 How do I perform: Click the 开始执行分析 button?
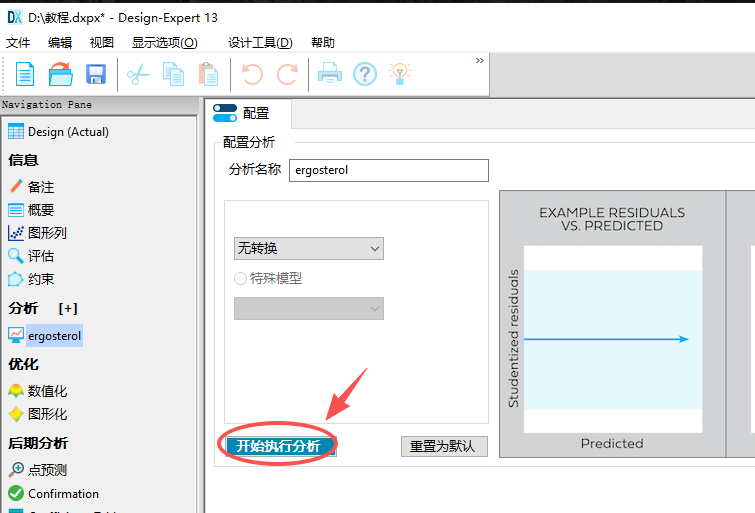(x=278, y=446)
